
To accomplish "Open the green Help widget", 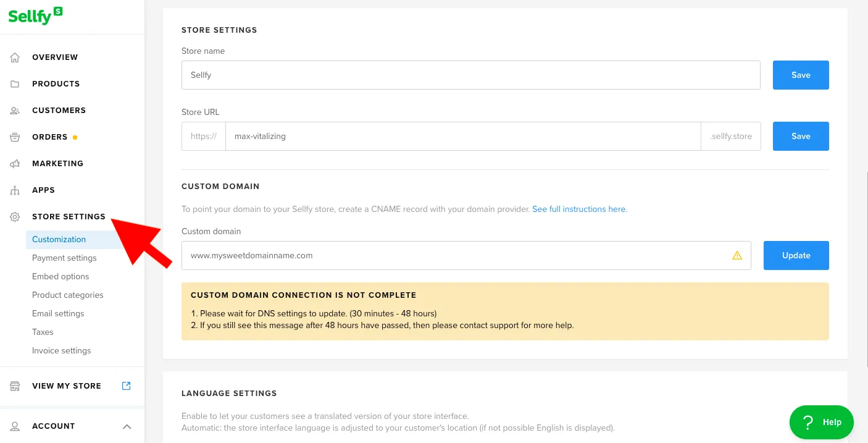I will coord(821,422).
